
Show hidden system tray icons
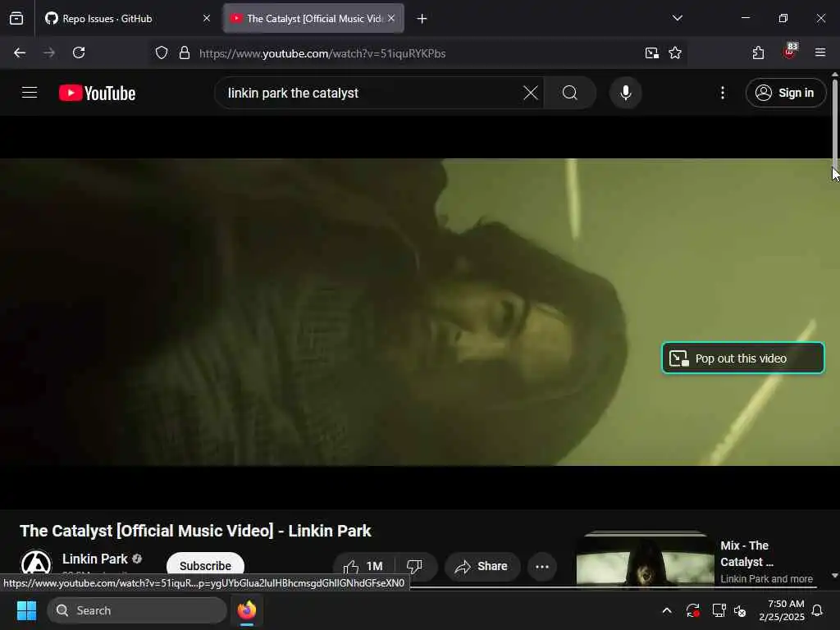pos(667,610)
